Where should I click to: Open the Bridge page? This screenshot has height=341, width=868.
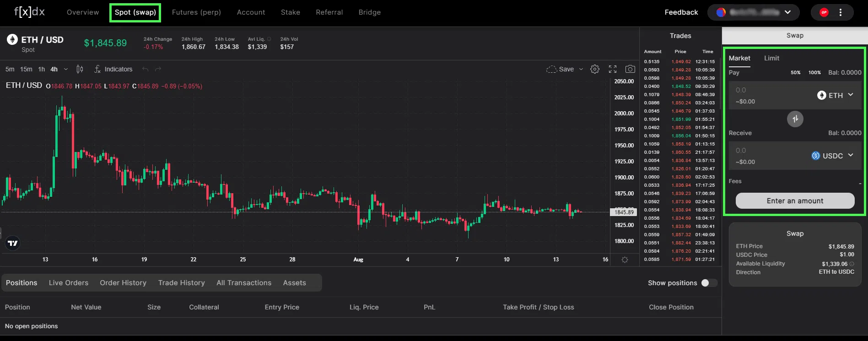pos(370,12)
